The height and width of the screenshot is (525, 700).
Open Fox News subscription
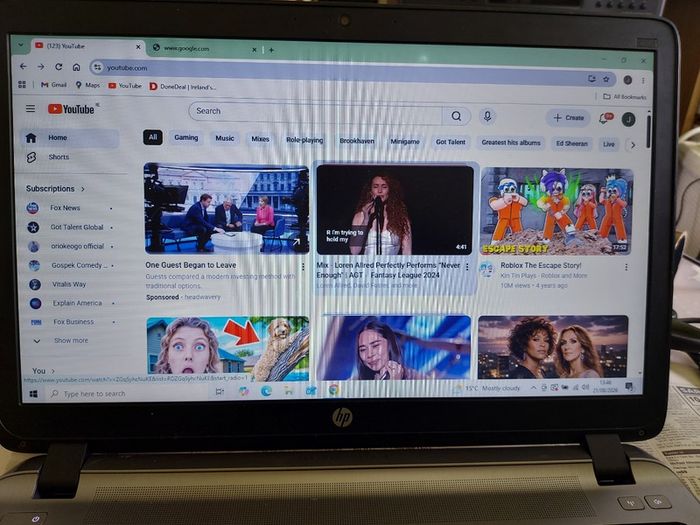pyautogui.click(x=69, y=208)
